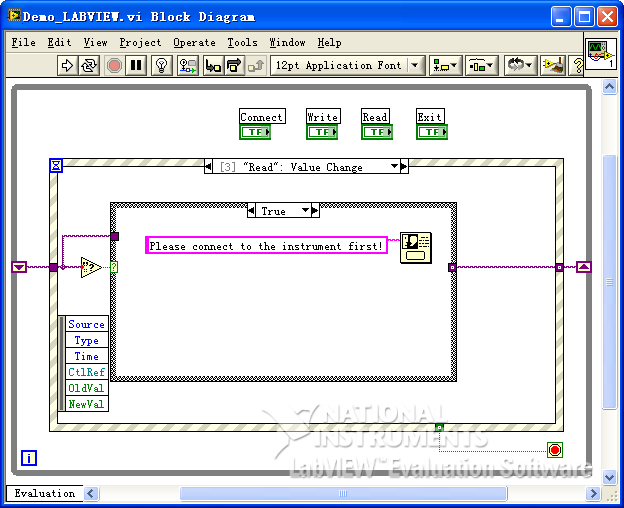Viewport: 624px width, 508px height.
Task: Click the left shift register terminal
Action: (19, 267)
